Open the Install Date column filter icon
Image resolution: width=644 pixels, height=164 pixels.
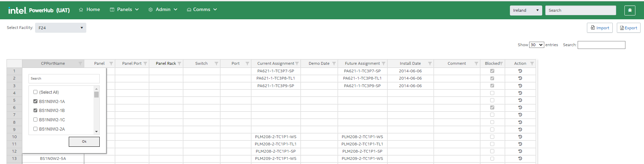click(x=430, y=63)
